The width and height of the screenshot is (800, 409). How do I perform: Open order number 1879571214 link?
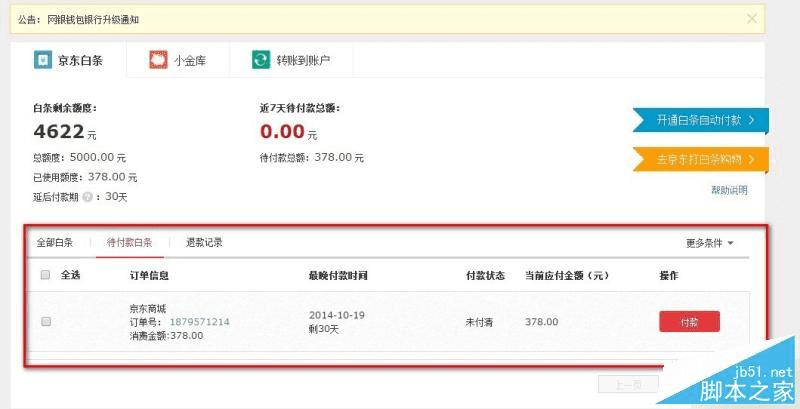tap(199, 322)
